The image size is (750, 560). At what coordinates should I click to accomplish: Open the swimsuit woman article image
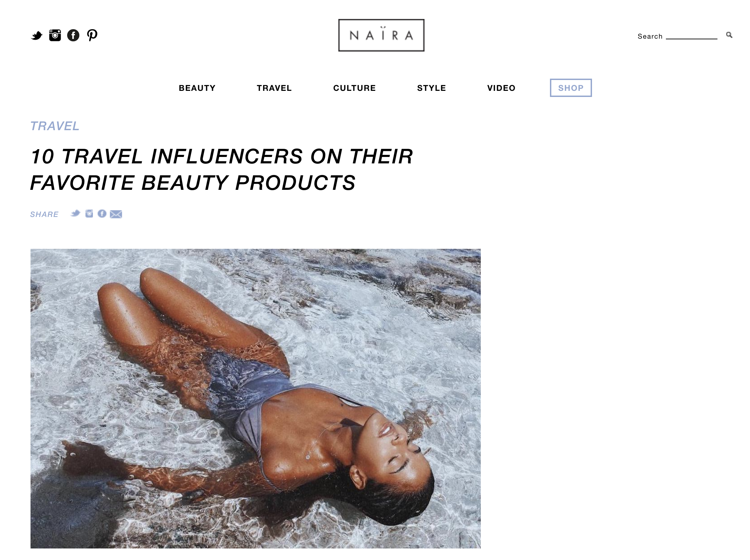click(256, 399)
